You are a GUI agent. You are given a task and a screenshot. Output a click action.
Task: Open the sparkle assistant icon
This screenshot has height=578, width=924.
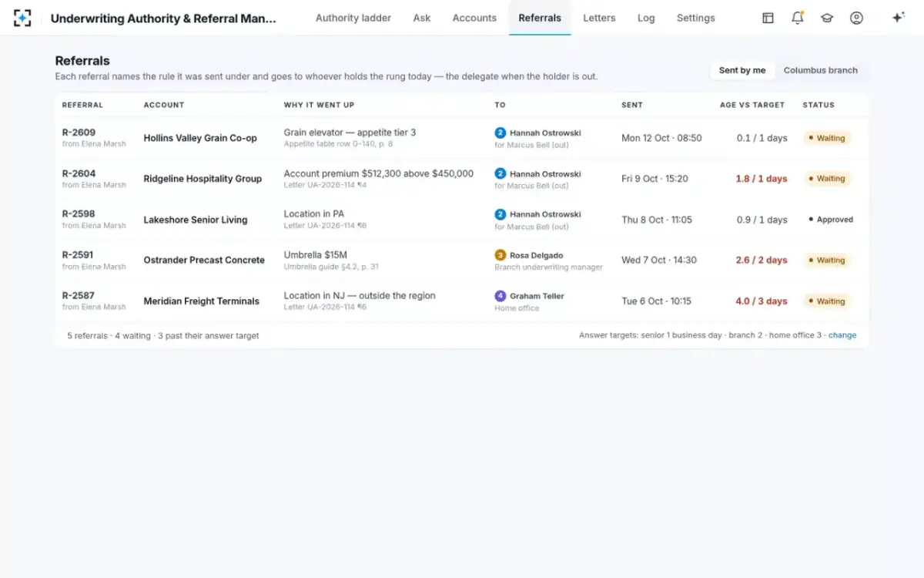(x=898, y=18)
